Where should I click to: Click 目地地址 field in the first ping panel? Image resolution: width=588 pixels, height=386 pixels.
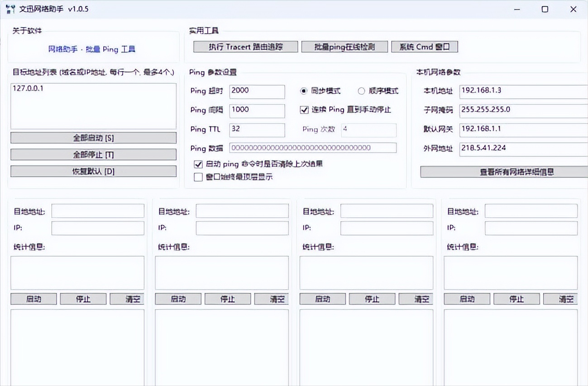(x=98, y=211)
